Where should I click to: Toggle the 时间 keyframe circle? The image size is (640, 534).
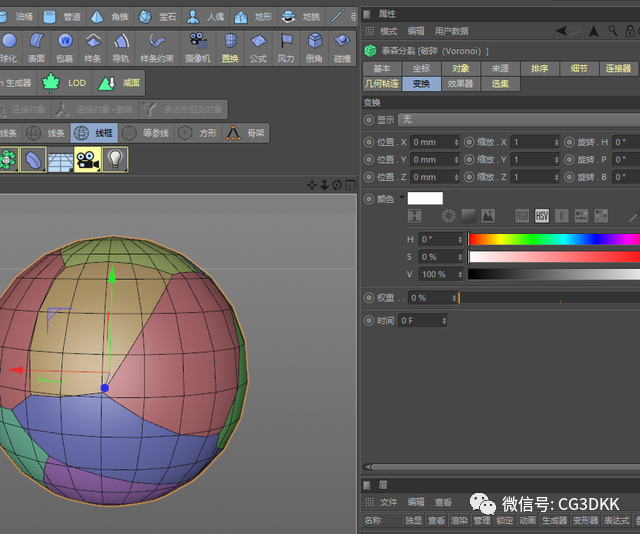coord(369,321)
